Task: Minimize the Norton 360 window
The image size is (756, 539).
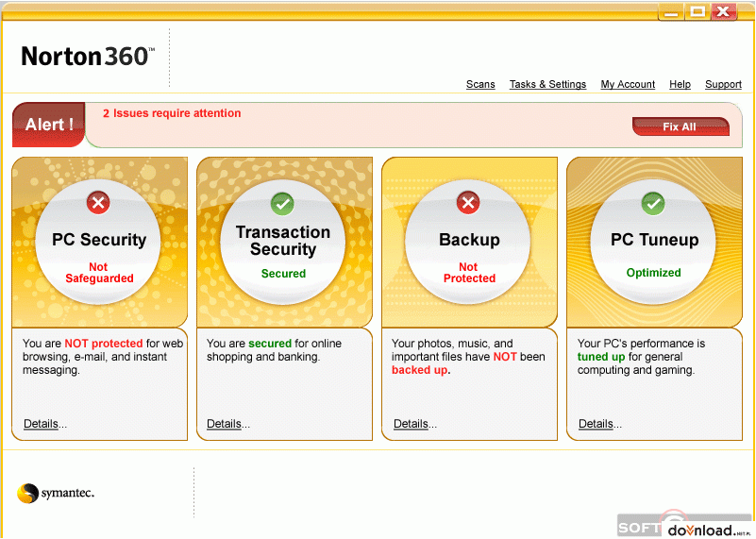Action: [671, 12]
